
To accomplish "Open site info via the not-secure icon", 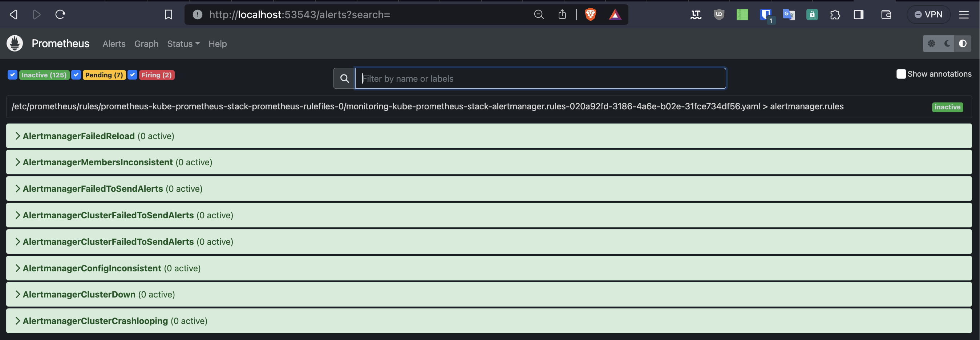I will (197, 15).
